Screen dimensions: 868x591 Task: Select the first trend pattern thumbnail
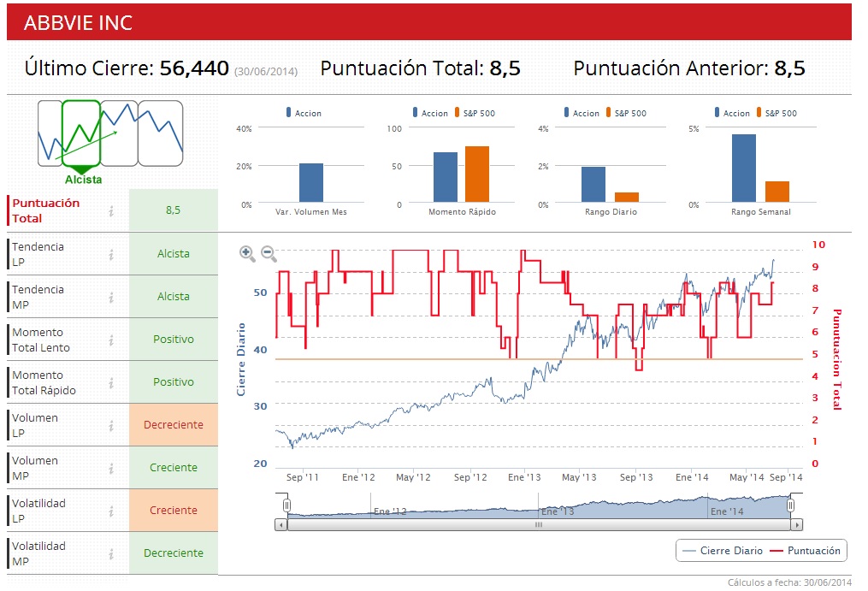50,133
